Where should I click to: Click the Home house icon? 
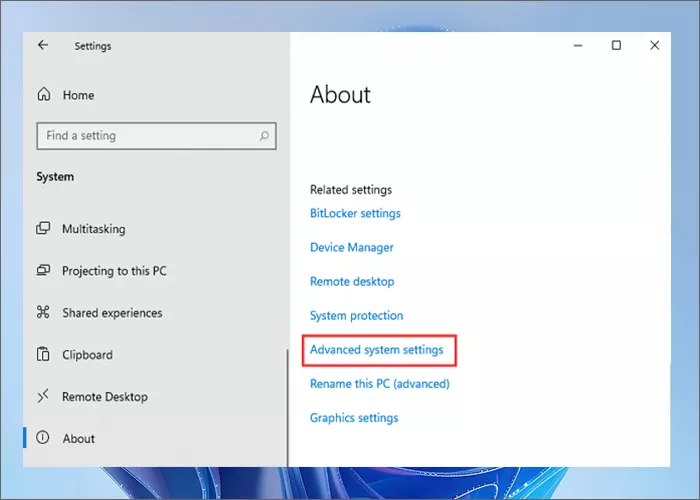44,94
